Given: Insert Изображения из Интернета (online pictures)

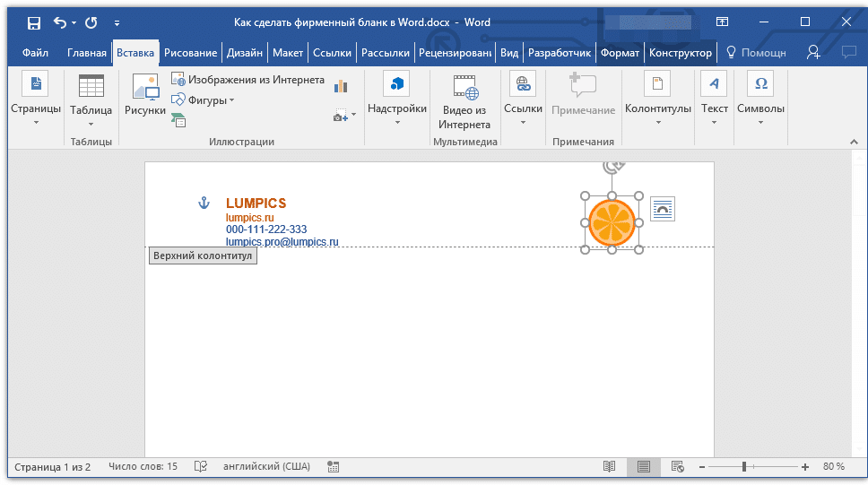Looking at the screenshot, I should [247, 80].
